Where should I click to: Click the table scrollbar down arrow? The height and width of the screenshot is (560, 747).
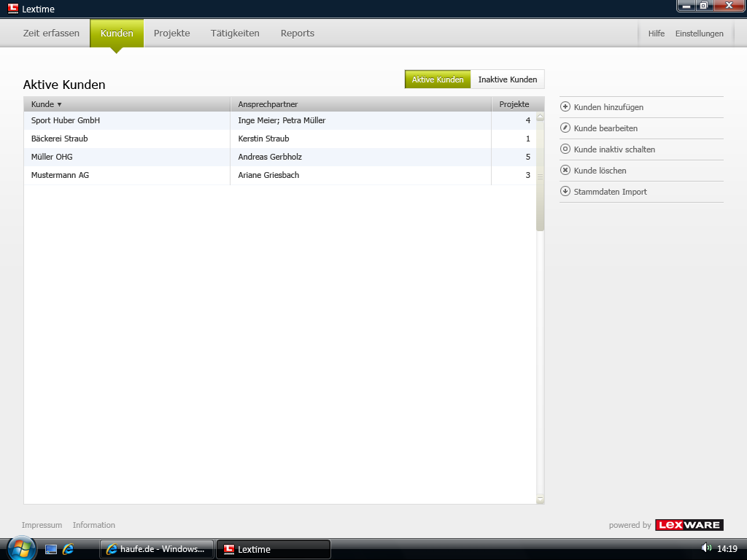pyautogui.click(x=541, y=499)
